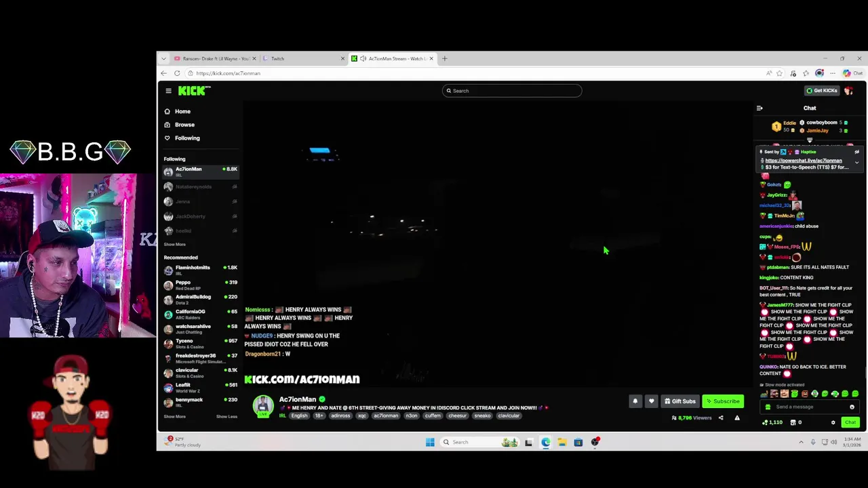Open the Kick hamburger menu

tap(168, 91)
